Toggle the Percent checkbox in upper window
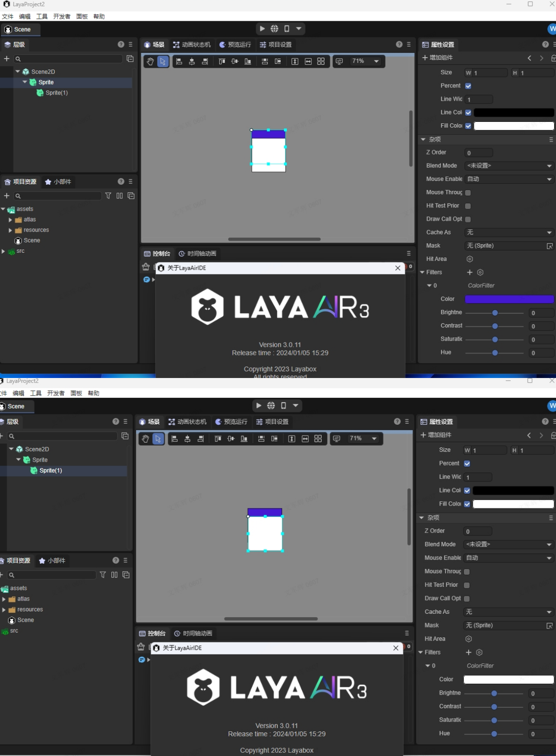Screen dimensions: 556x756 468,86
